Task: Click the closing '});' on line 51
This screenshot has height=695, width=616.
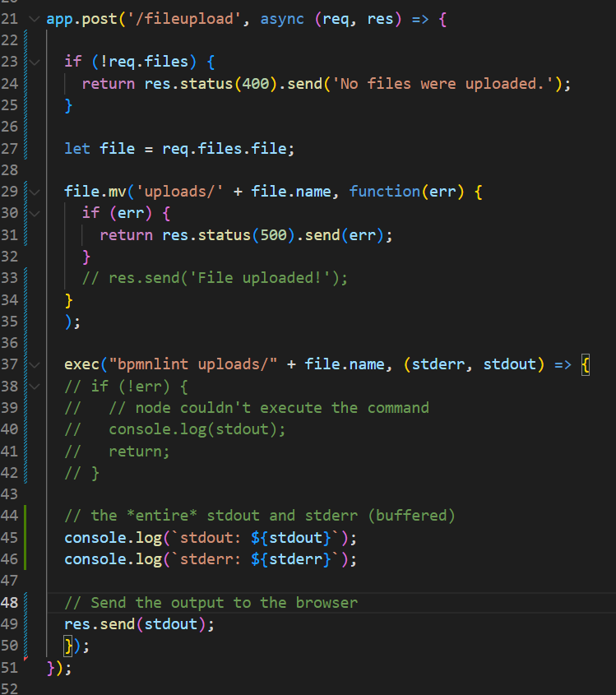Action: tap(59, 668)
